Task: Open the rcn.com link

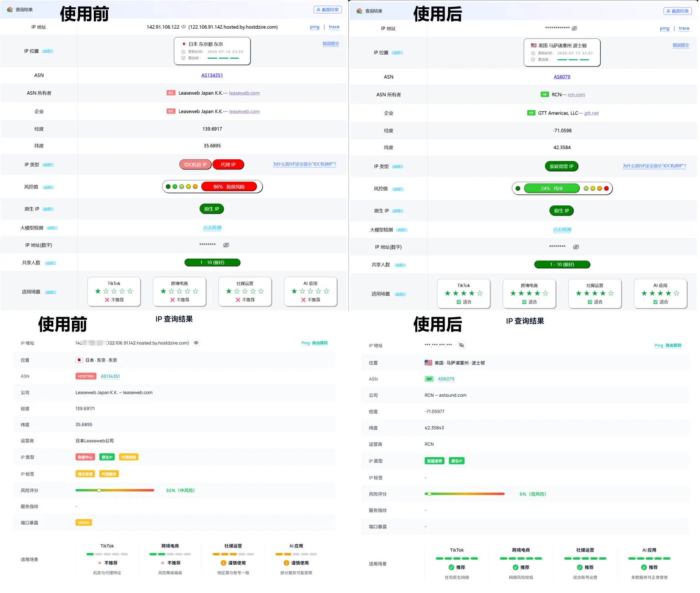Action: pos(576,95)
